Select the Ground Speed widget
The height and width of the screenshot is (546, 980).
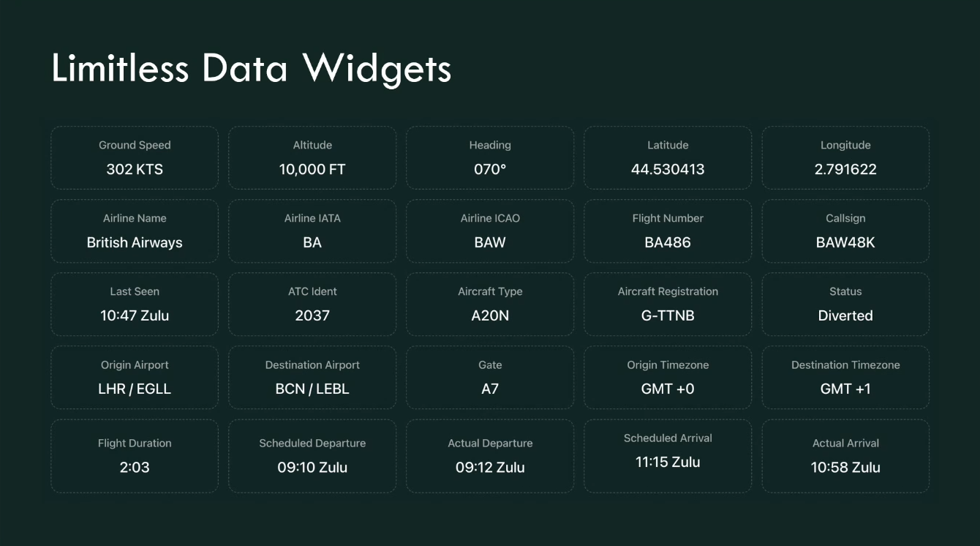pyautogui.click(x=135, y=158)
